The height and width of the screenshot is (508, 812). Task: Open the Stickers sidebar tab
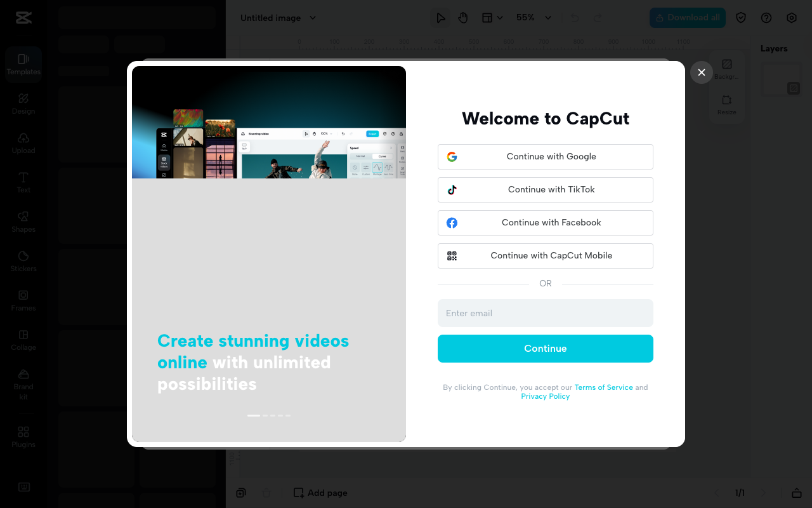tap(23, 262)
